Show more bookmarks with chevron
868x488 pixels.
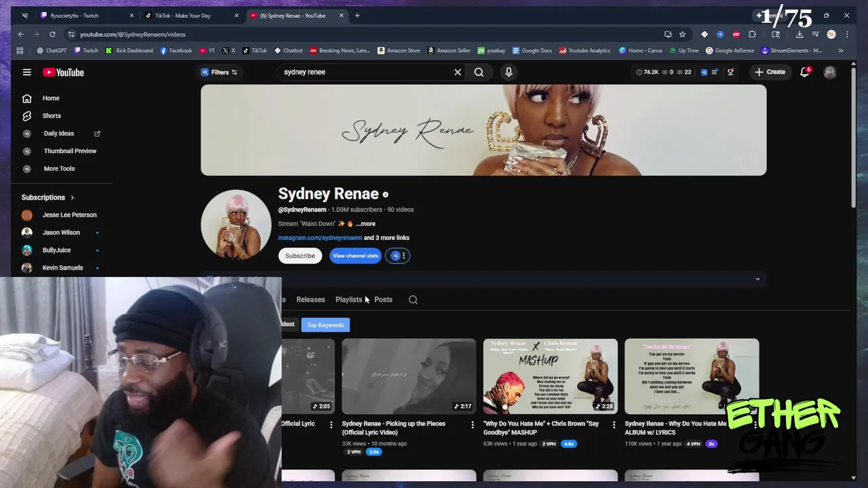[x=841, y=50]
